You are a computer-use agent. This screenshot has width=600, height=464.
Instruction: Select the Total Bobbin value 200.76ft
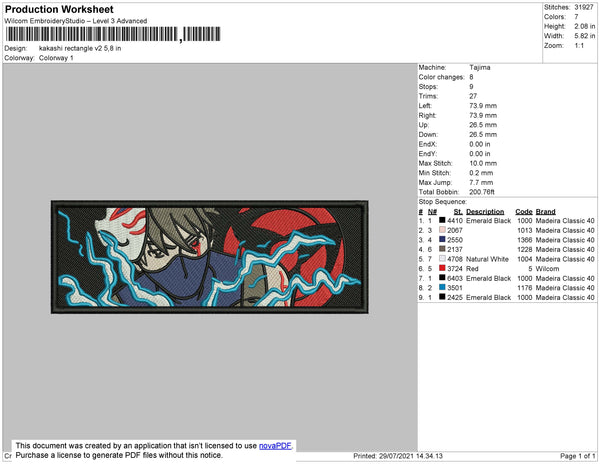click(482, 192)
